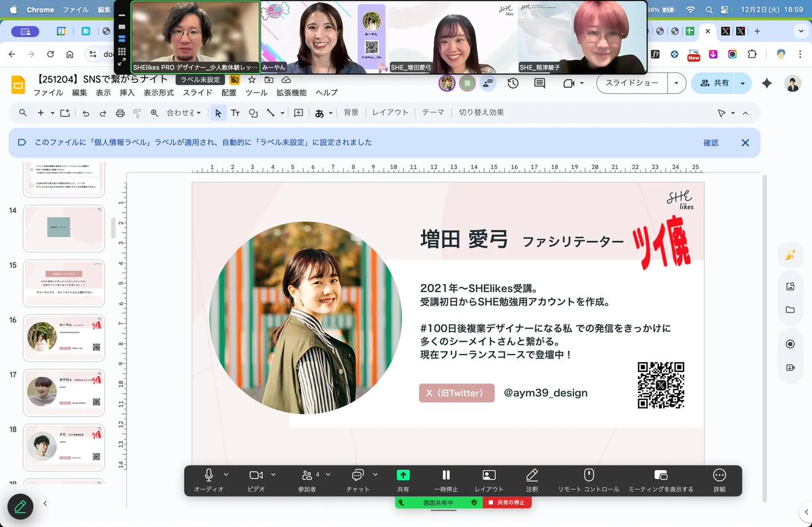The width and height of the screenshot is (812, 527).
Task: Click the Meet camera icon
Action: pyautogui.click(x=568, y=83)
